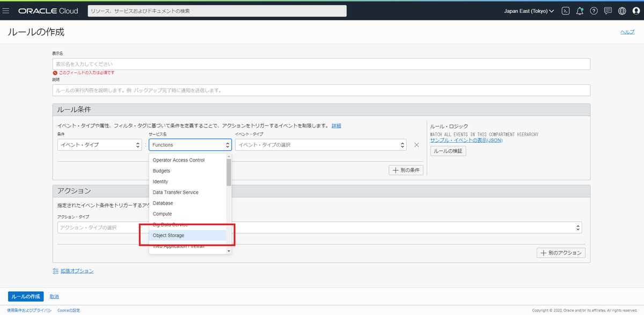This screenshot has height=315, width=644.
Task: Select Object Storage from service list
Action: coord(188,235)
